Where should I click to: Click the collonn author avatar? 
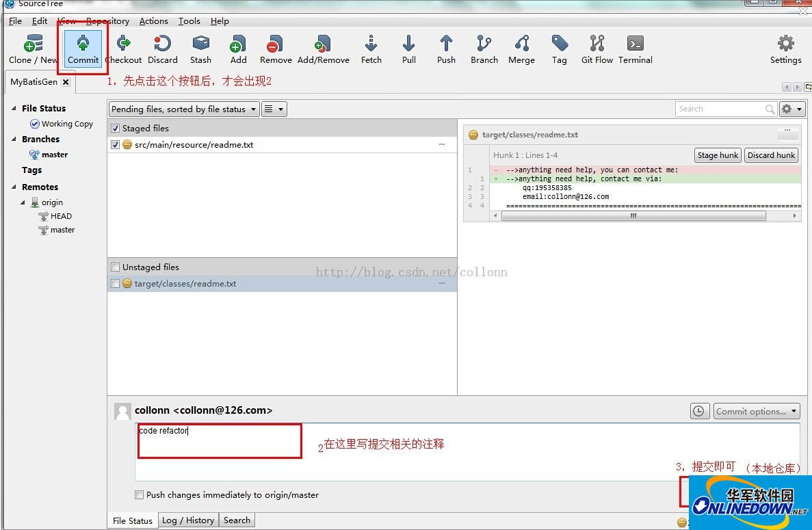pyautogui.click(x=122, y=411)
